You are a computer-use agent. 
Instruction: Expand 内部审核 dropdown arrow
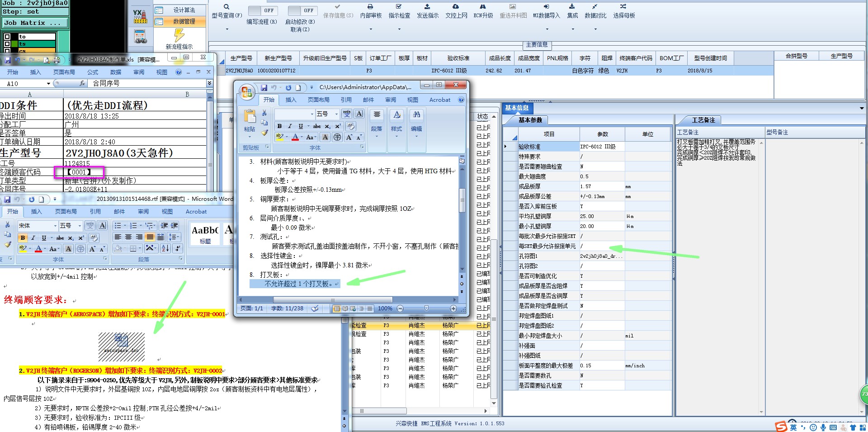point(370,29)
